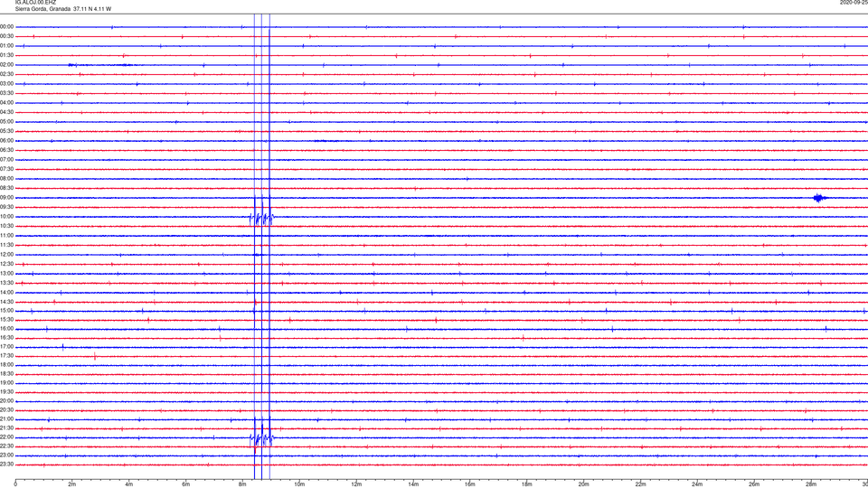Select the 09:30 trace time label
The image size is (868, 488).
tap(7, 207)
